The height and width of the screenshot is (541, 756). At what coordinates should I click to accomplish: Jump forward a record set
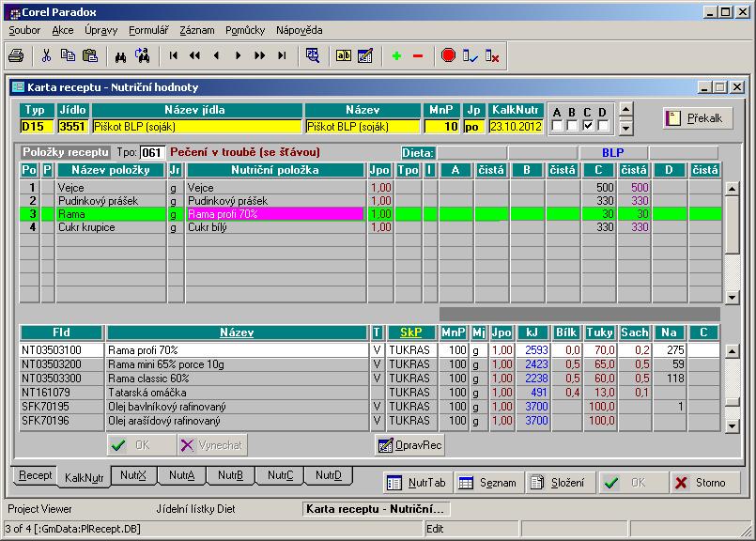tap(260, 56)
